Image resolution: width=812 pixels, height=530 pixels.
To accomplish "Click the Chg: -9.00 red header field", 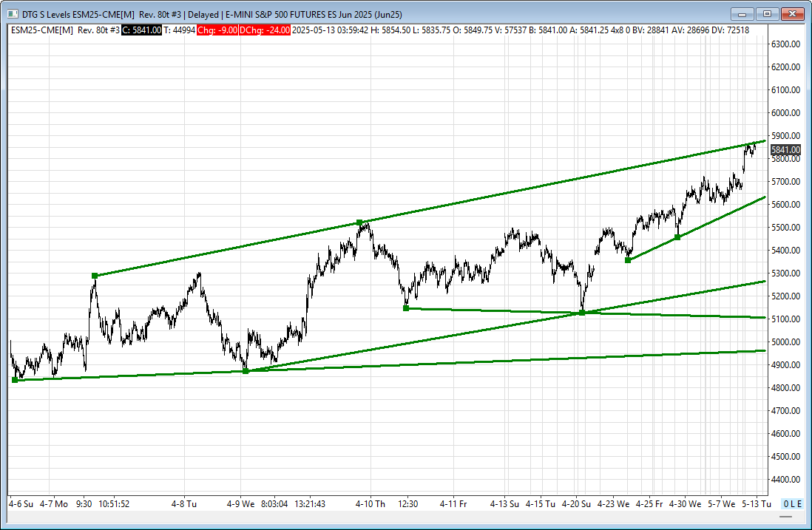I will pos(217,30).
